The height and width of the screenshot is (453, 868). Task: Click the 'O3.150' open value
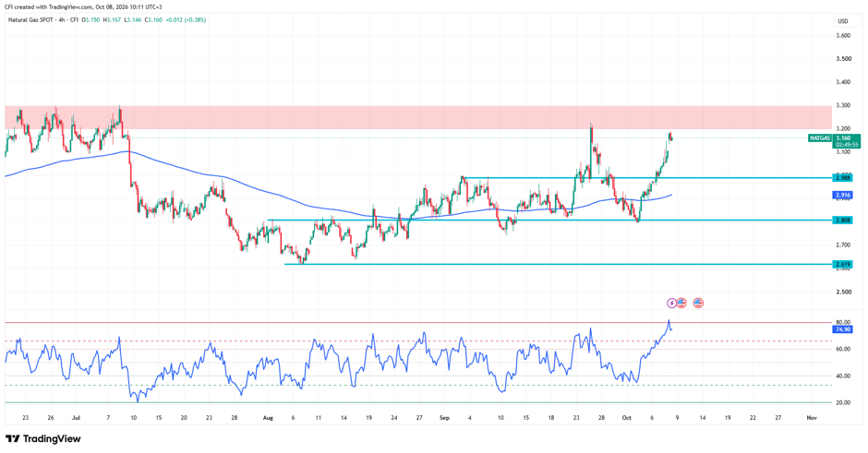pos(90,20)
